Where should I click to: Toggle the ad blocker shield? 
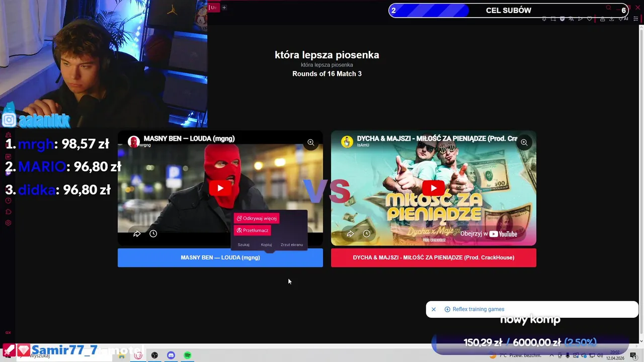562,19
